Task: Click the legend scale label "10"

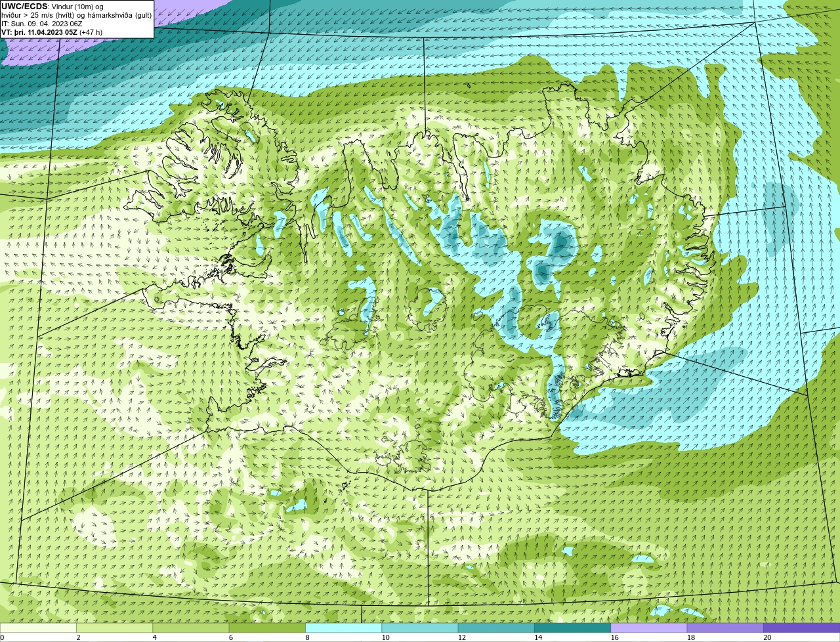Action: 385,637
